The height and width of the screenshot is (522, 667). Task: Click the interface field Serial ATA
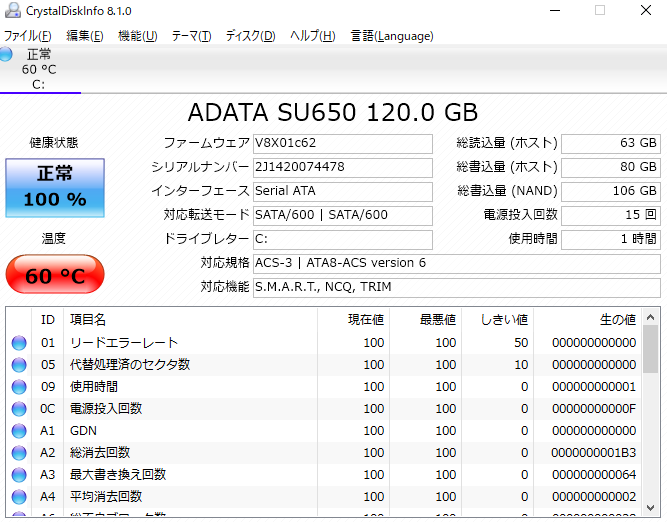343,191
